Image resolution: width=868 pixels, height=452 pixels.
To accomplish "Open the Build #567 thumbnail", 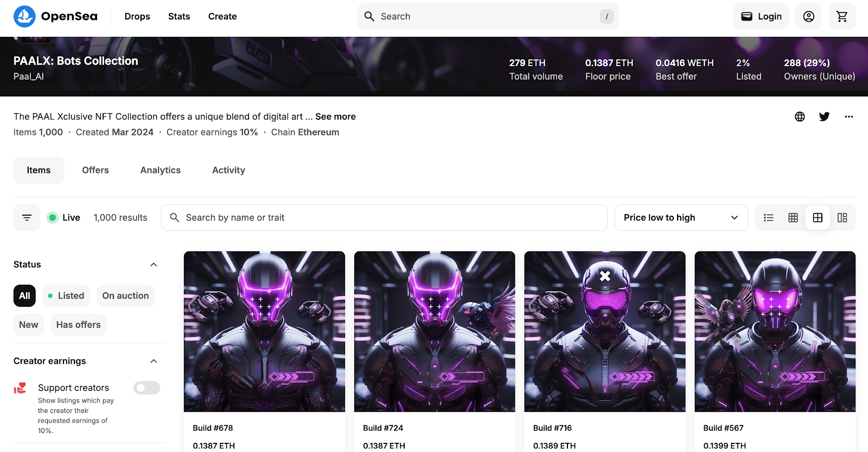I will point(775,331).
